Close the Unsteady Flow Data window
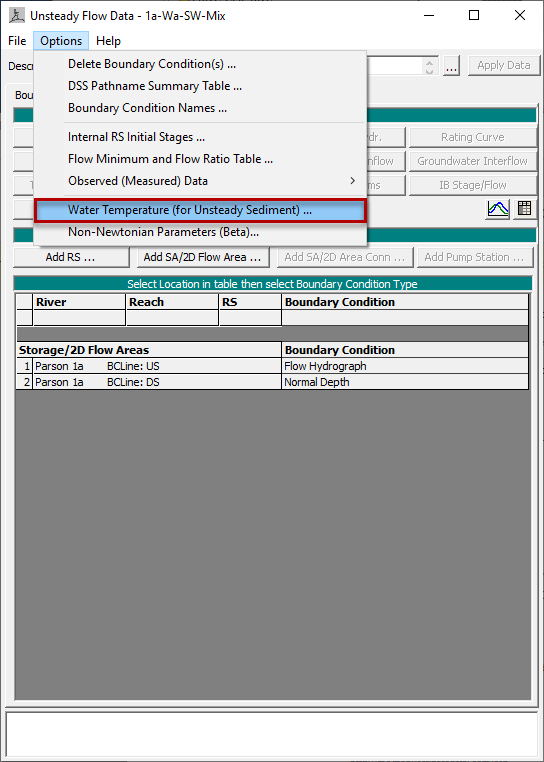 pos(520,16)
